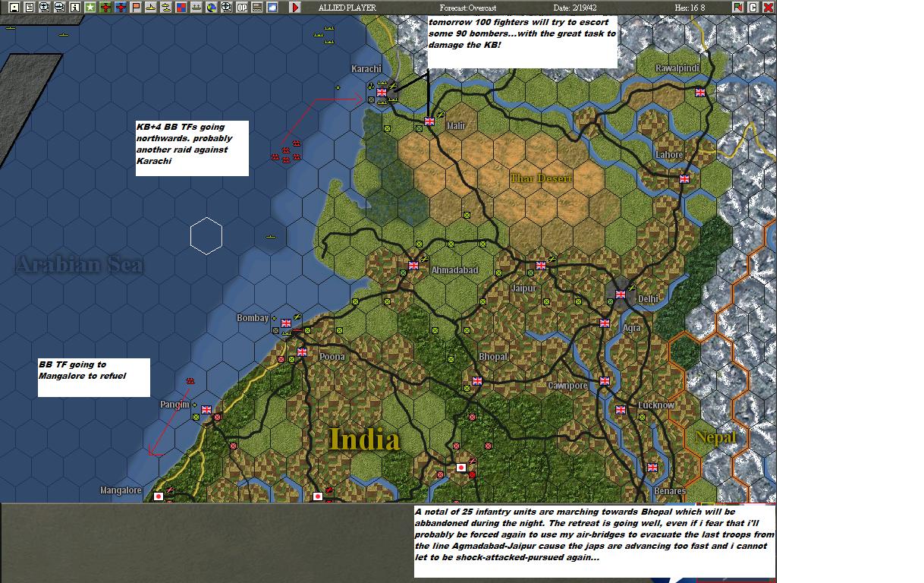Close the game with red X icon
The height and width of the screenshot is (583, 924).
[768, 8]
